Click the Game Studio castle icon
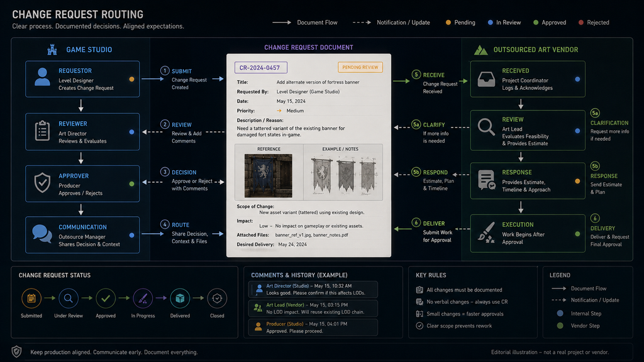 click(52, 50)
